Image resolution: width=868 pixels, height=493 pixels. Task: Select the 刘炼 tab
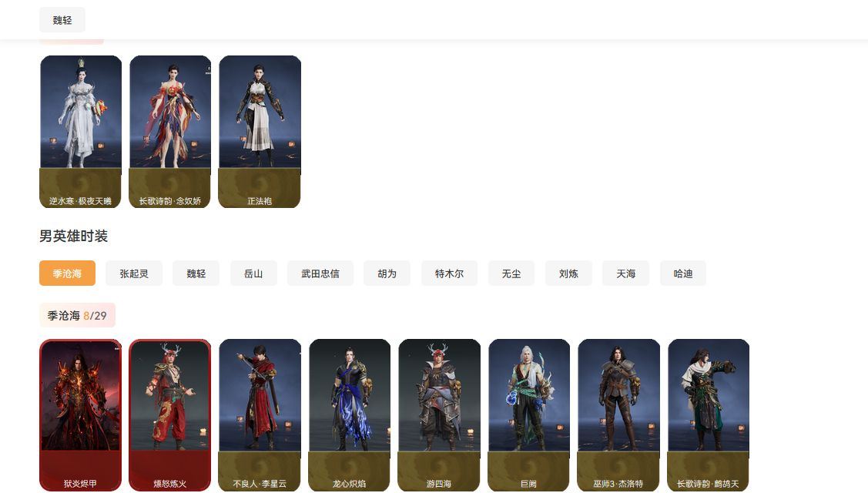(568, 273)
